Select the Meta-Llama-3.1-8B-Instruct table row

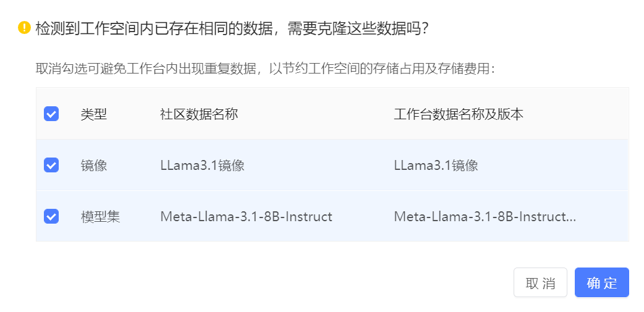[x=333, y=216]
